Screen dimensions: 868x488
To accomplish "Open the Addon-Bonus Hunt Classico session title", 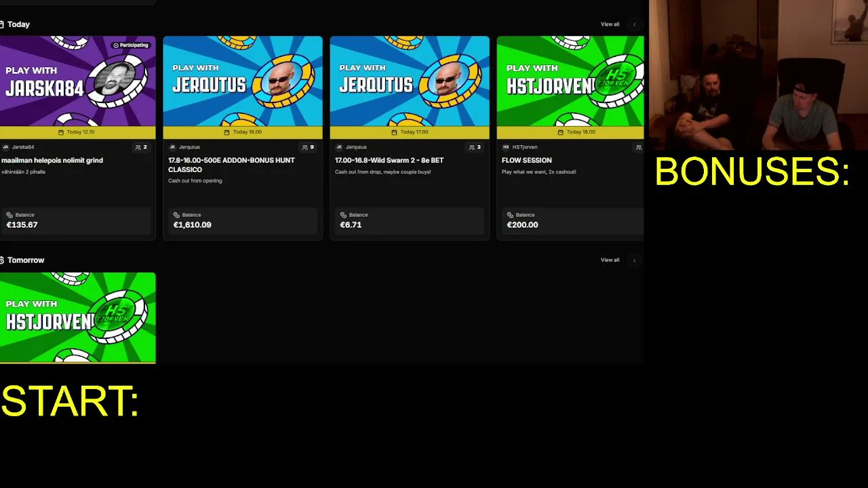I will 231,165.
